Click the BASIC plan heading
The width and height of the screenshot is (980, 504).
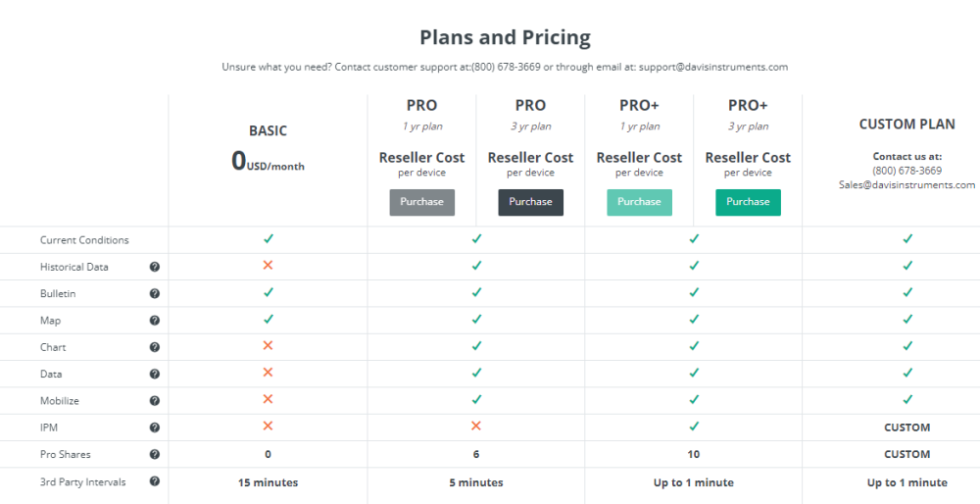[268, 130]
